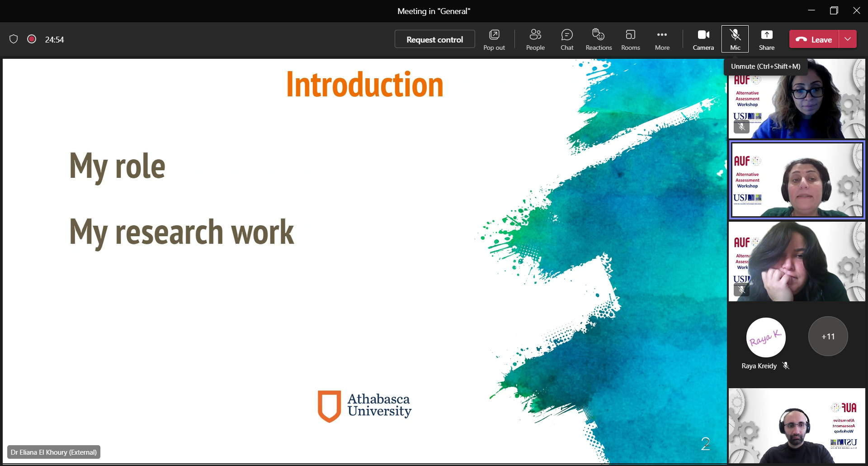
Task: Click the Athabasca University logo
Action: 364,406
